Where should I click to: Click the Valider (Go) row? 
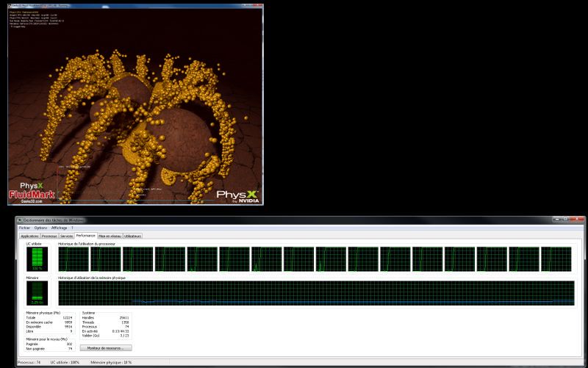click(105, 336)
